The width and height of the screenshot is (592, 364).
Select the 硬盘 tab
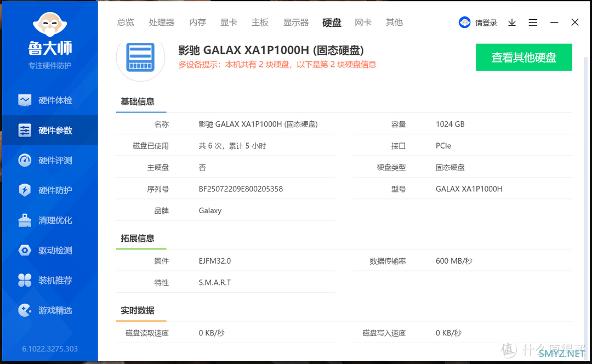click(332, 22)
